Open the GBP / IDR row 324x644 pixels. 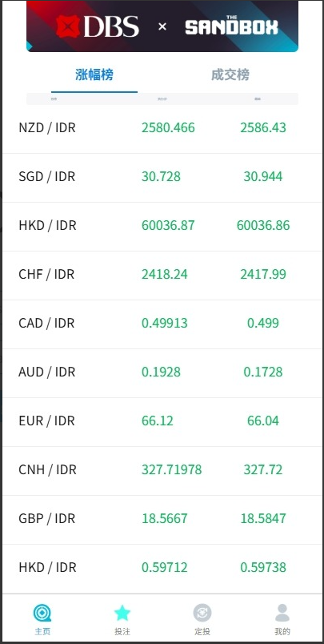tap(162, 519)
